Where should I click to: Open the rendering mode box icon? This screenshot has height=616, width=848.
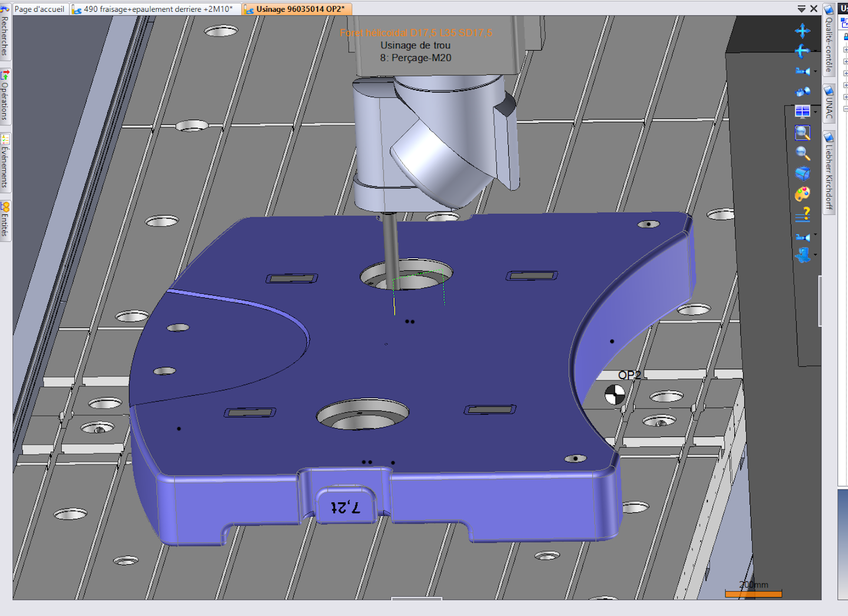tap(803, 173)
